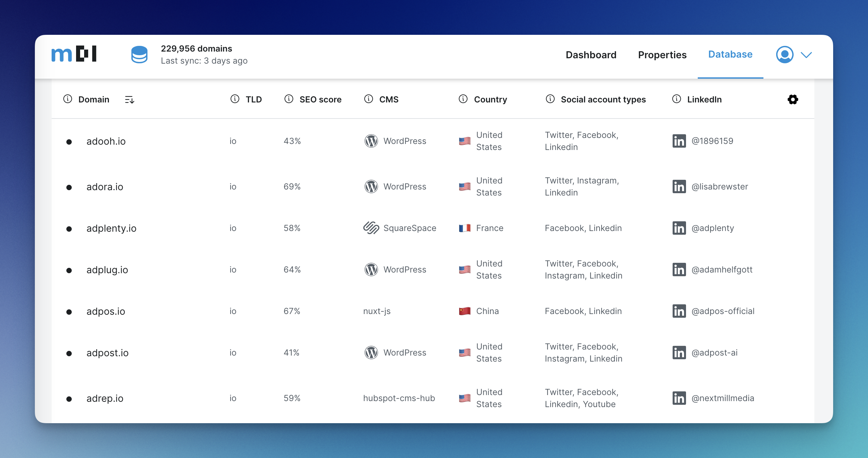Click the LinkedIn icon beside @adamhelfgott
The width and height of the screenshot is (868, 458).
pyautogui.click(x=679, y=270)
